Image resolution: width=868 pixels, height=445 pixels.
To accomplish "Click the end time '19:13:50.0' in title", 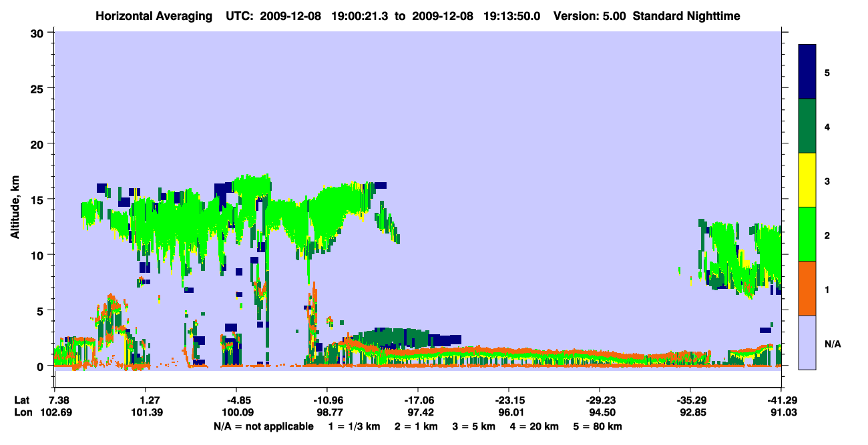I will 513,16.
